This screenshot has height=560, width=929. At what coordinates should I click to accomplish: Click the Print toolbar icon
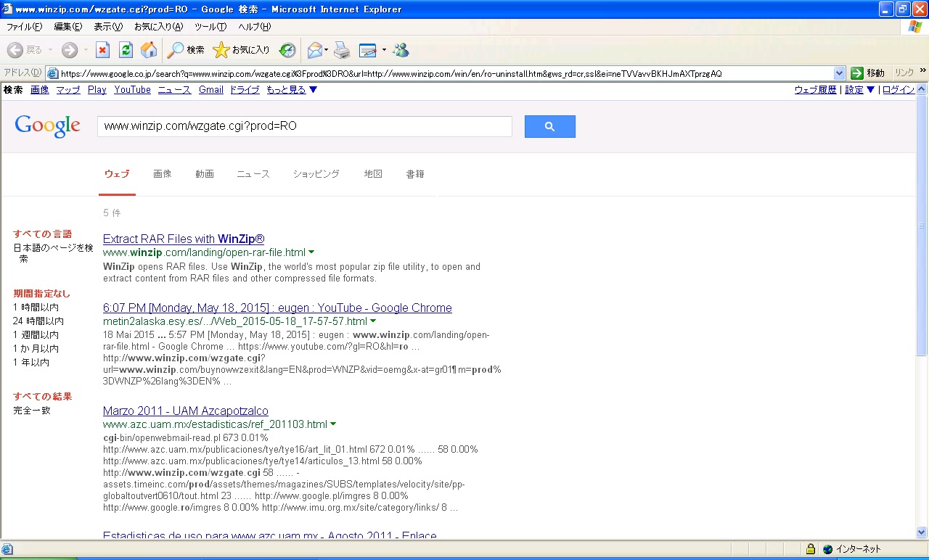point(342,50)
